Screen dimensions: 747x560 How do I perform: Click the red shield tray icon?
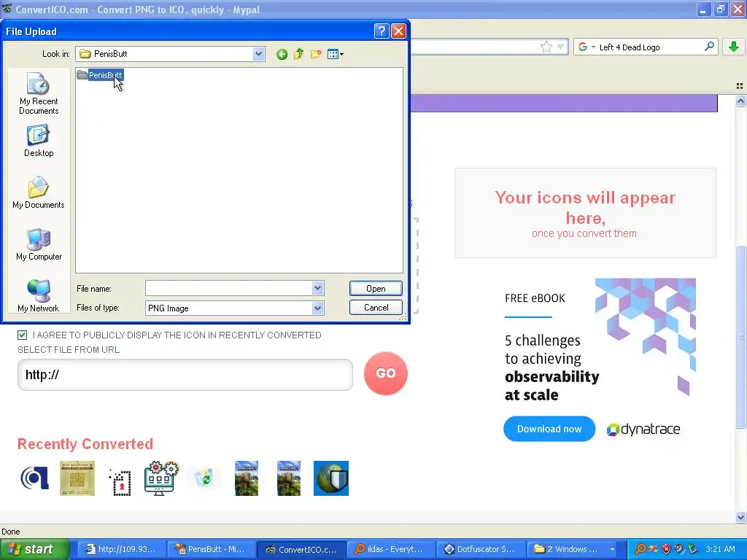[667, 549]
